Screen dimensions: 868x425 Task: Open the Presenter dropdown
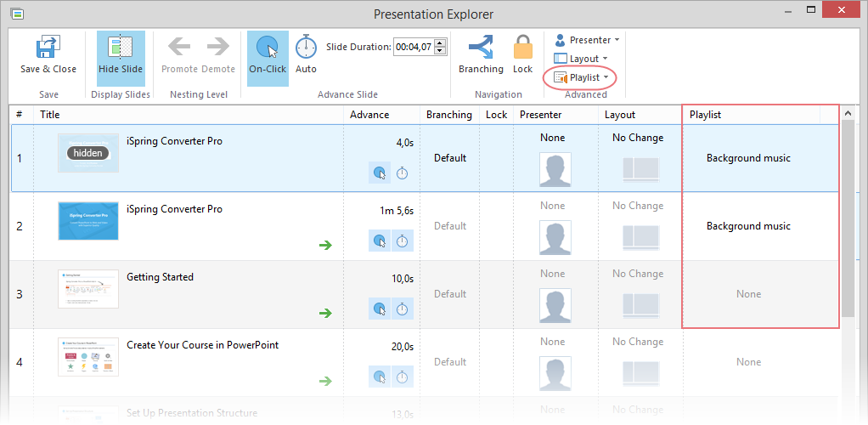586,40
